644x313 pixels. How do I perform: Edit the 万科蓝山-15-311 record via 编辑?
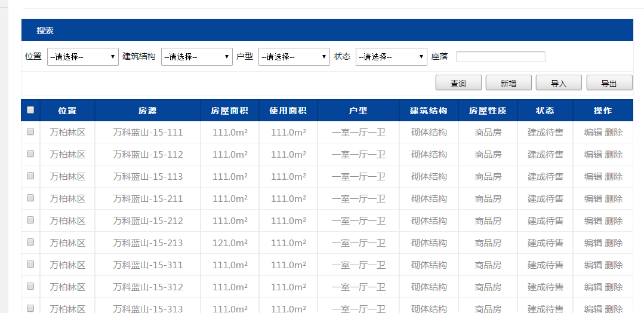[593, 265]
